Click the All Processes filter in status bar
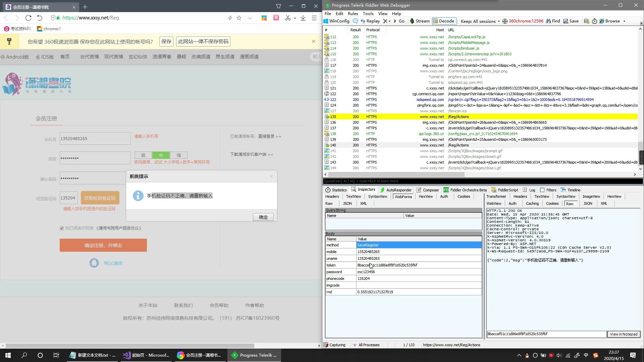The height and width of the screenshot is (362, 644). 366,345
